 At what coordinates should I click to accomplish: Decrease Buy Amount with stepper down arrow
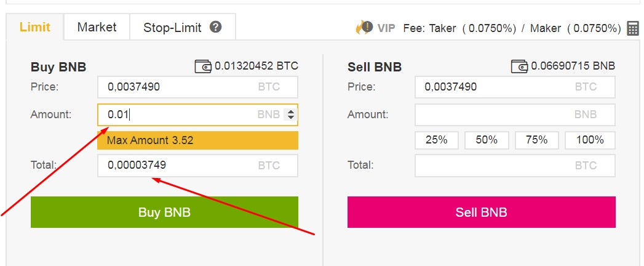coord(291,117)
